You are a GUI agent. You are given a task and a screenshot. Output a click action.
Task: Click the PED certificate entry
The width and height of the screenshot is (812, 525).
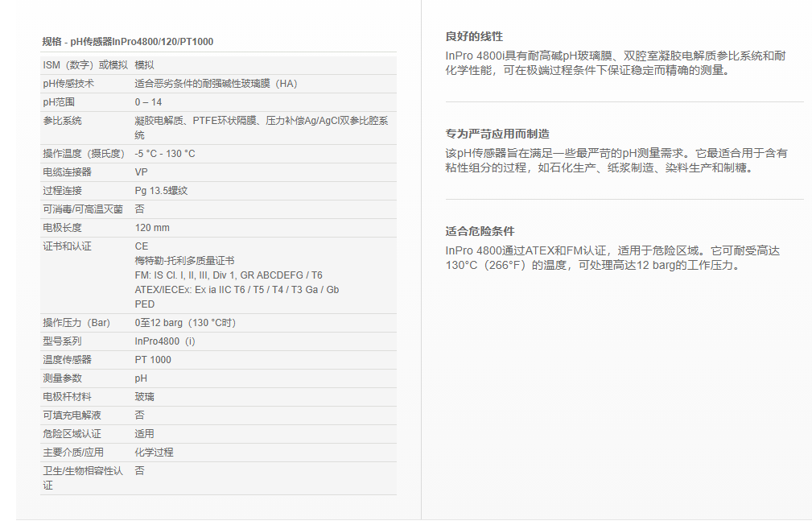(x=145, y=304)
